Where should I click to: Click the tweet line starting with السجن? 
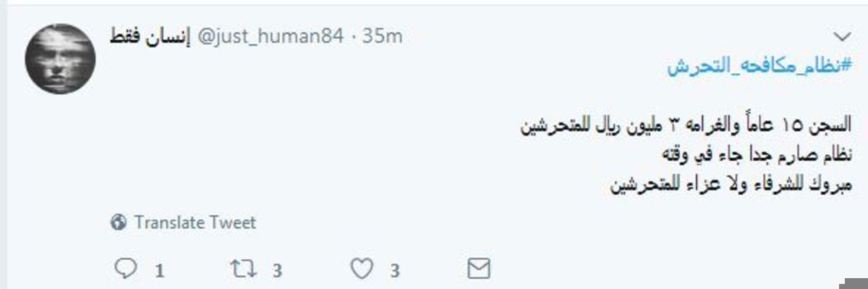(686, 125)
